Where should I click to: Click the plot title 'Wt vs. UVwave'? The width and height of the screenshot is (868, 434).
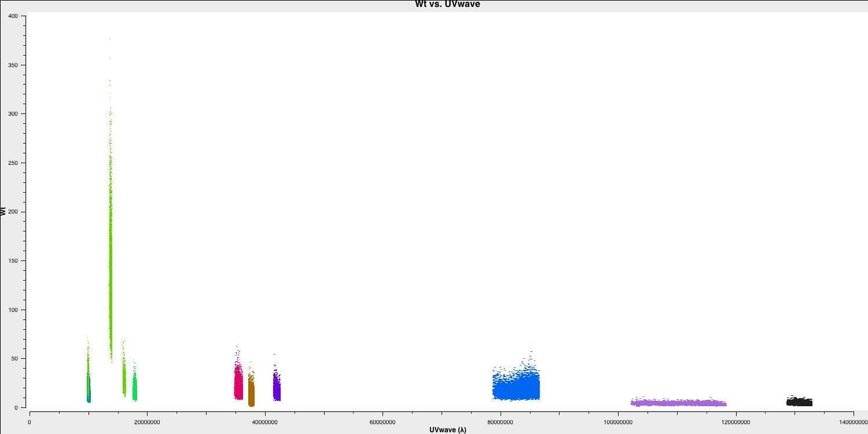pyautogui.click(x=447, y=4)
